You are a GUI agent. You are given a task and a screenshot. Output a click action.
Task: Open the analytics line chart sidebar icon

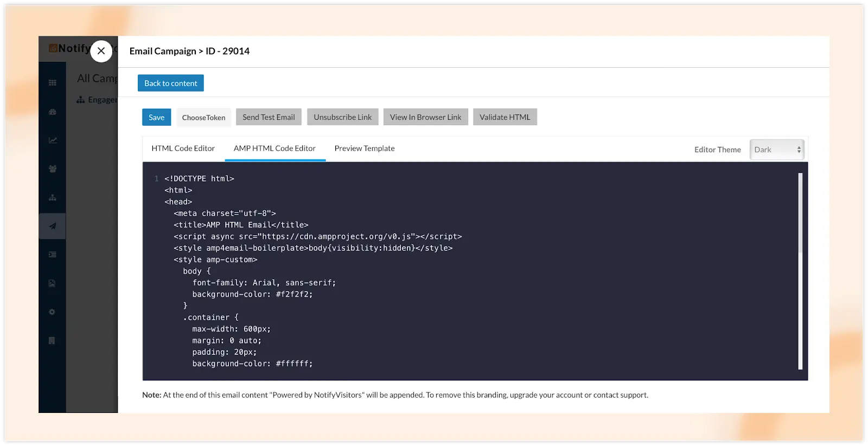[53, 140]
